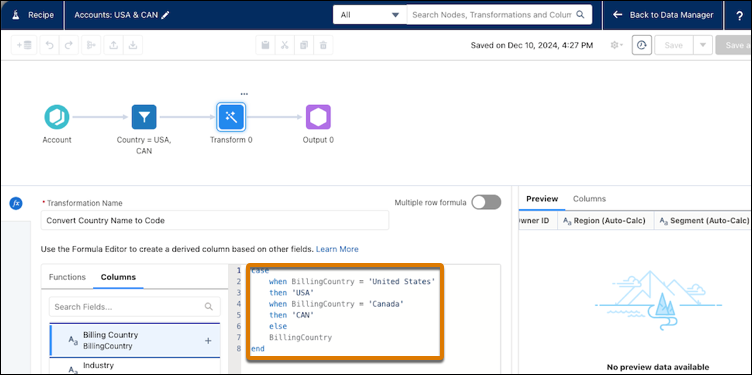The height and width of the screenshot is (375, 752).
Task: Click the upload recipe icon
Action: (114, 45)
